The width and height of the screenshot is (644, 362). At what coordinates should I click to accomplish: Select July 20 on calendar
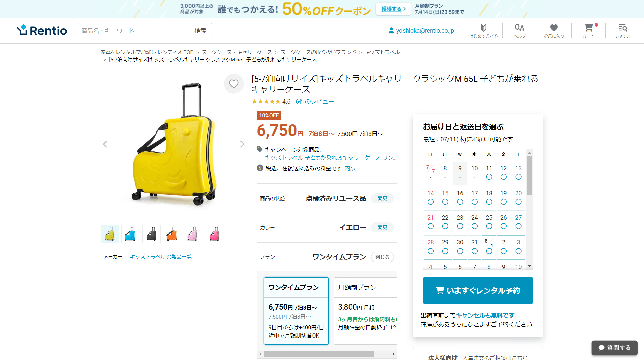point(518,197)
